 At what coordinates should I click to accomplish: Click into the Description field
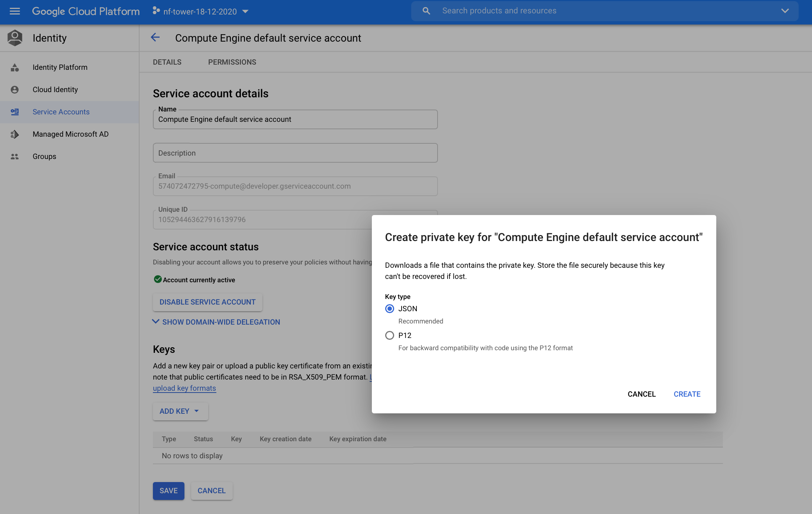pos(295,153)
